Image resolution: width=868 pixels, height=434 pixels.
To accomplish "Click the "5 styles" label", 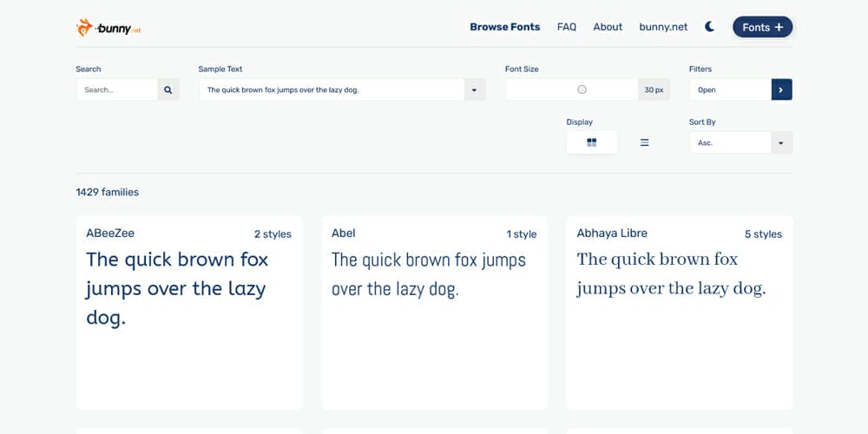I will point(763,234).
